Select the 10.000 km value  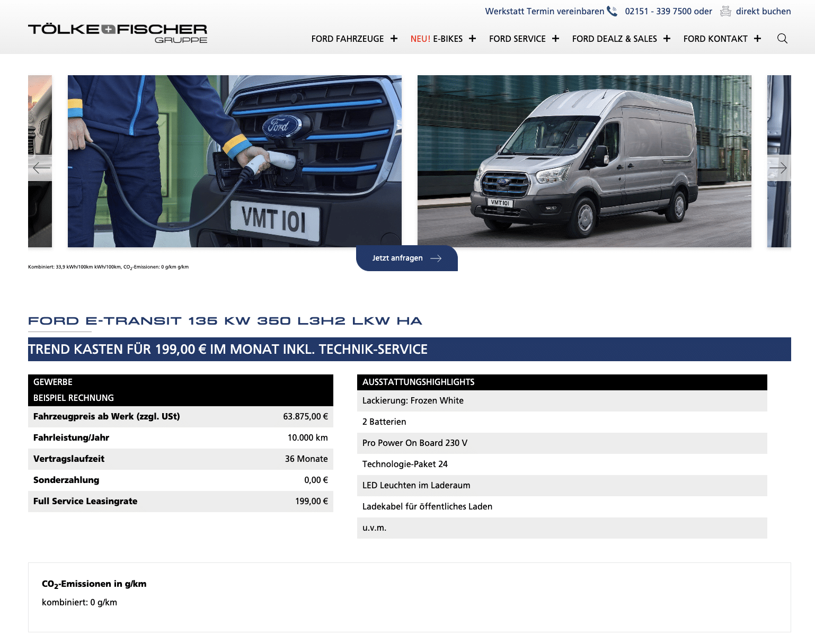pos(308,437)
